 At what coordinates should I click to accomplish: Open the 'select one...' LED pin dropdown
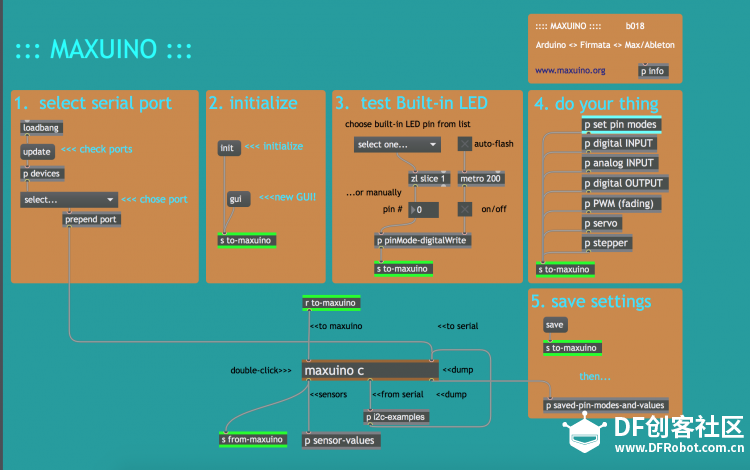(397, 144)
